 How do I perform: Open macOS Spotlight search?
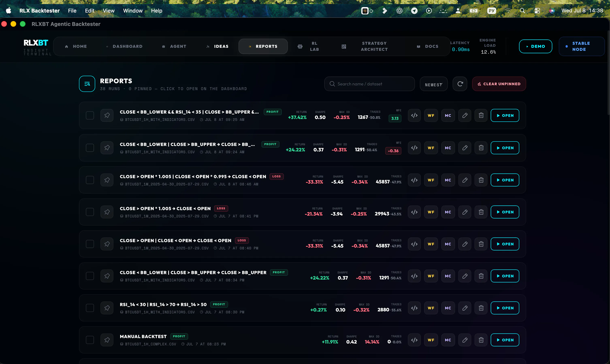point(522,11)
